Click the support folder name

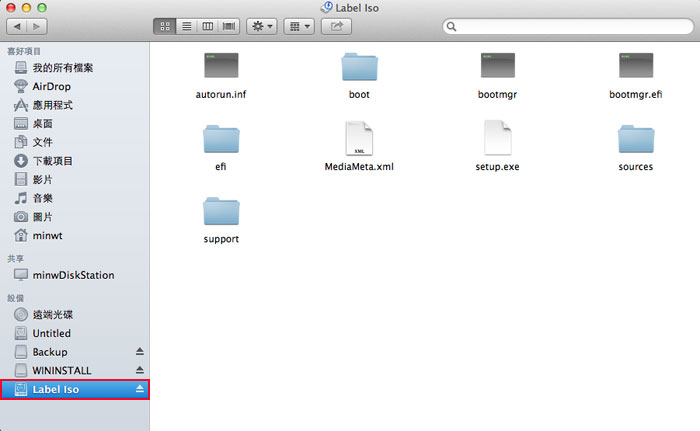click(x=221, y=239)
